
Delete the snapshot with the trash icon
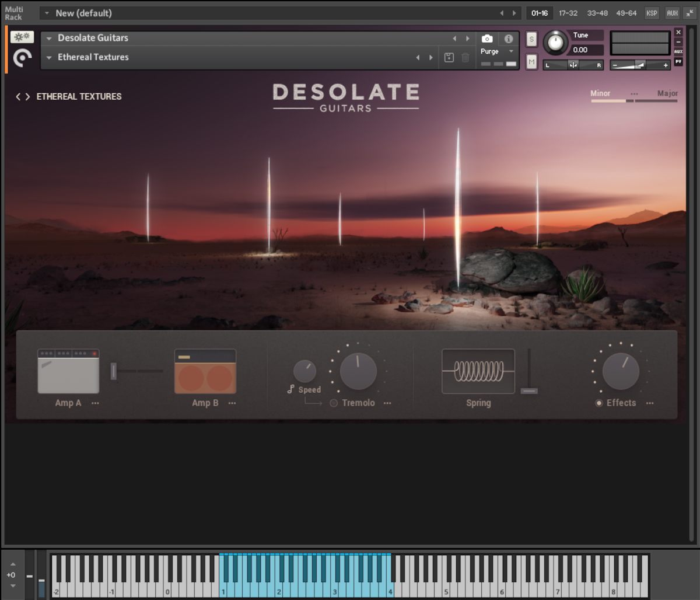[466, 57]
